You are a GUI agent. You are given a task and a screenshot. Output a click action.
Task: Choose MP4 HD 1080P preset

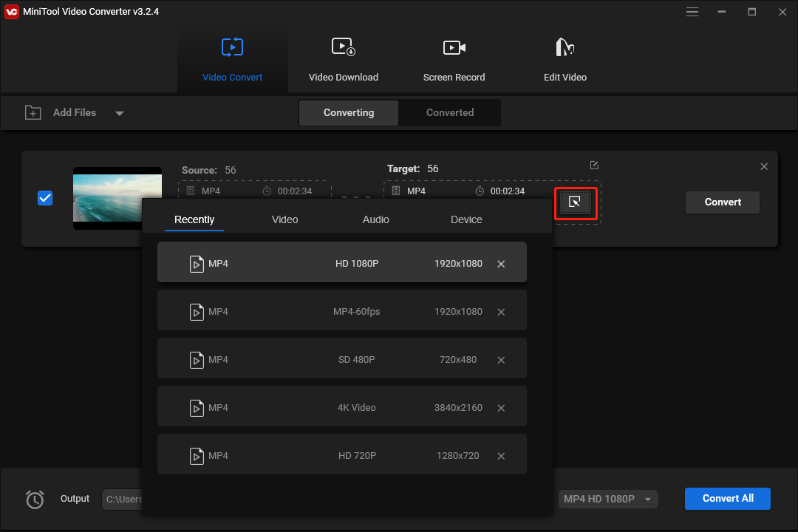coord(342,262)
